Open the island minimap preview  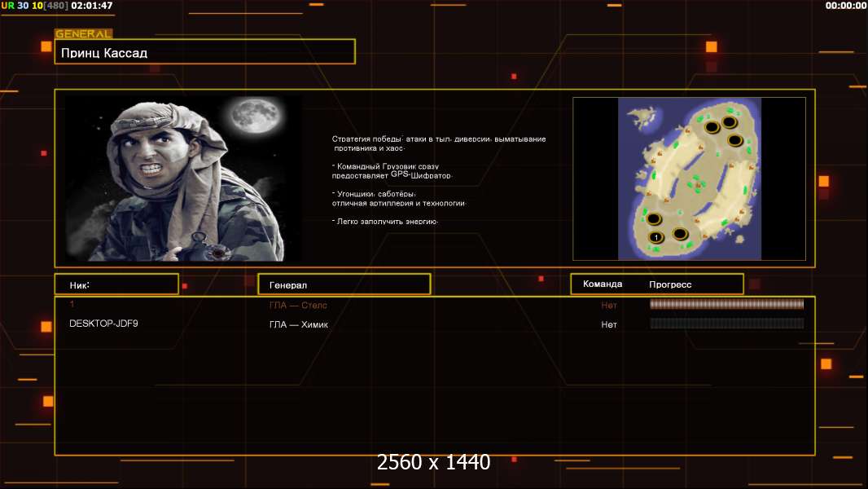tap(689, 178)
